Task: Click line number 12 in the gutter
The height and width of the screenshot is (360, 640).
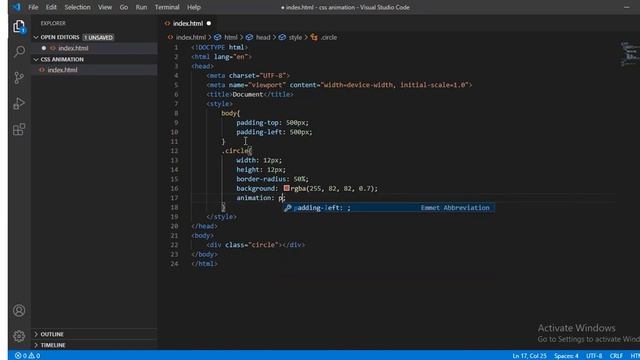Action: point(175,151)
